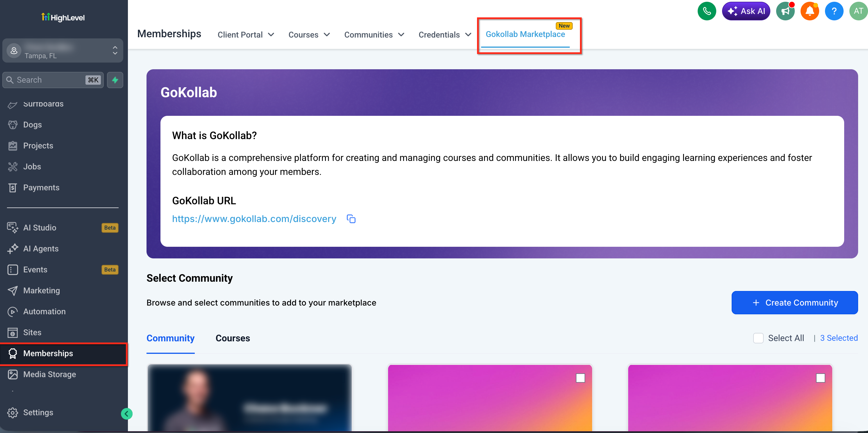Image resolution: width=868 pixels, height=433 pixels.
Task: Click the Payments icon in sidebar
Action: coord(12,187)
